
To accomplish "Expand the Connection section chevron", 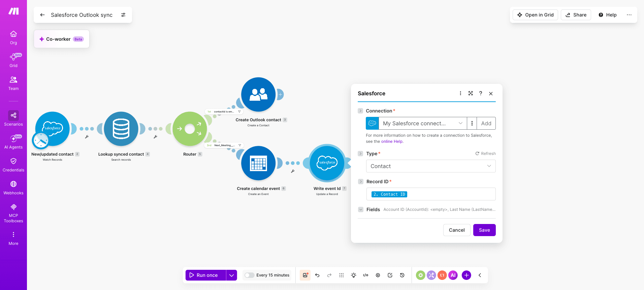I will click(360, 111).
